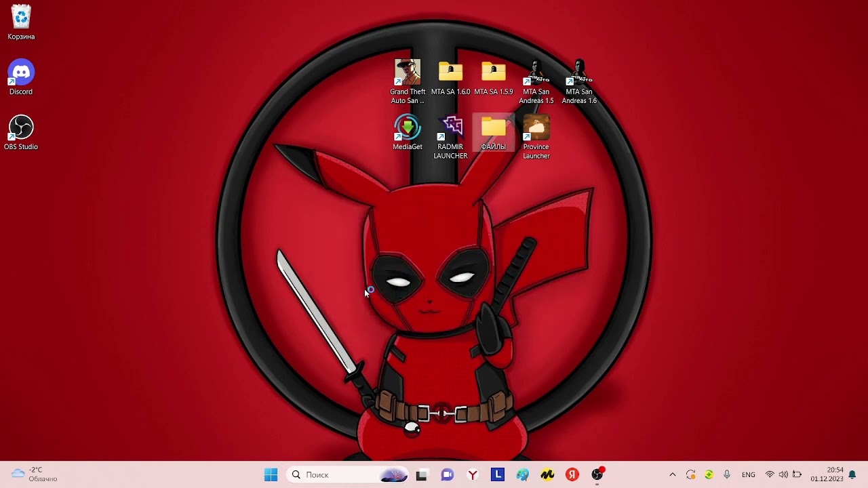Image resolution: width=868 pixels, height=488 pixels.
Task: Select the MediaGet desktop shortcut
Action: click(408, 132)
